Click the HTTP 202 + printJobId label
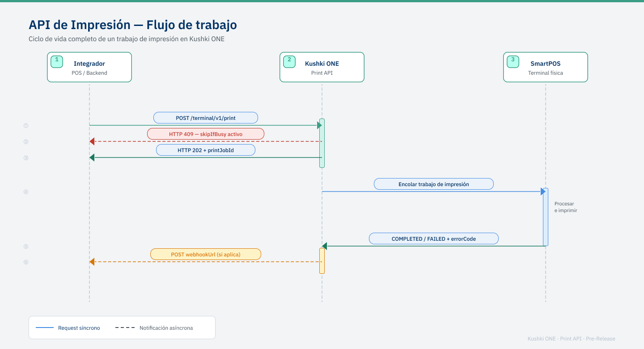This screenshot has height=349, width=644. point(205,150)
